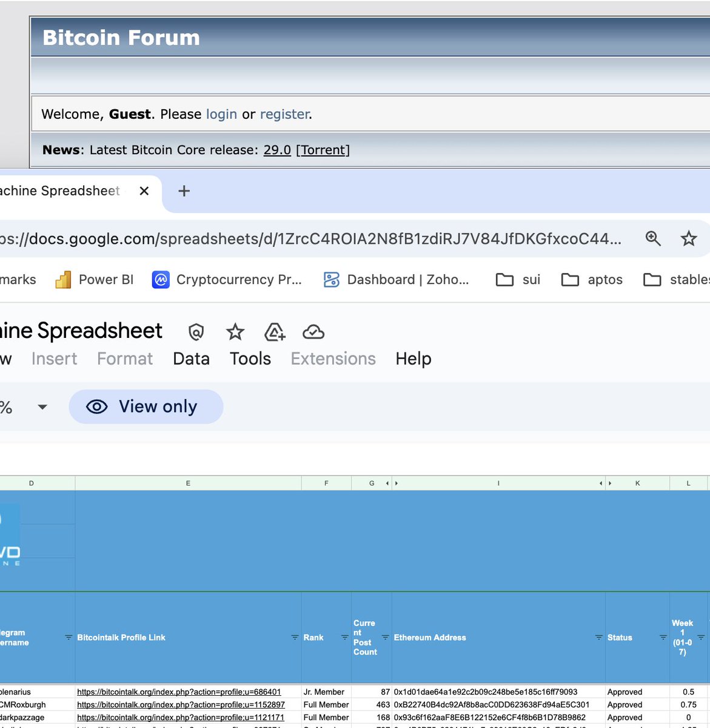The image size is (710, 728).
Task: Select column L header
Action: (x=688, y=484)
